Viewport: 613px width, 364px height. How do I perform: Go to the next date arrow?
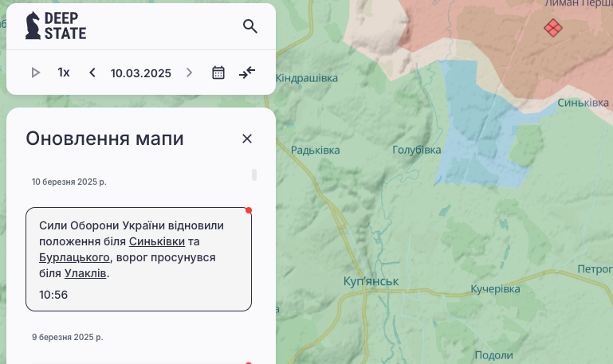[189, 72]
